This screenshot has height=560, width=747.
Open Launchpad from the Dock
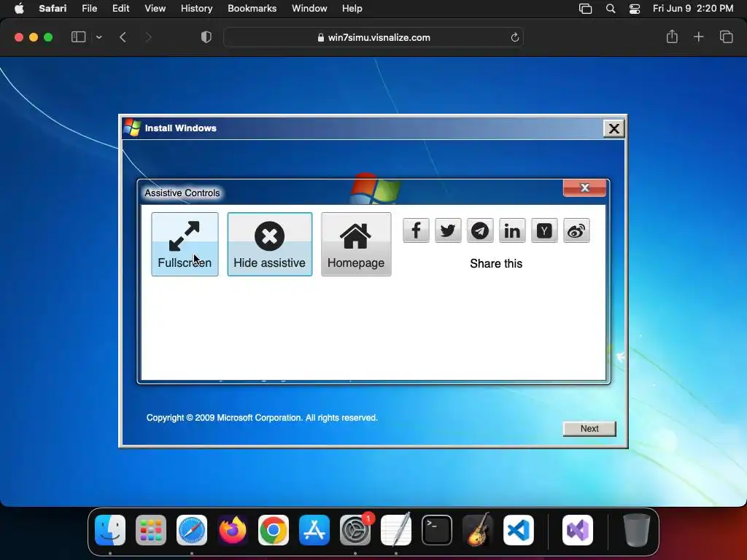pyautogui.click(x=151, y=530)
